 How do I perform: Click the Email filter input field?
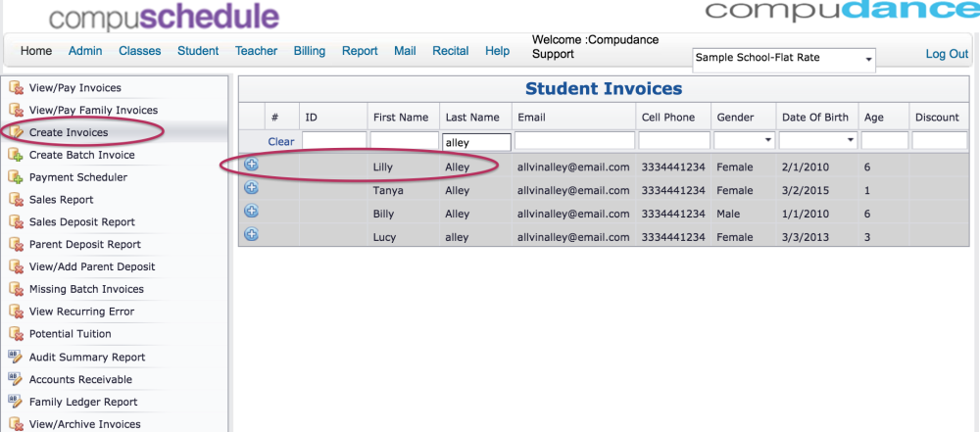click(x=574, y=140)
